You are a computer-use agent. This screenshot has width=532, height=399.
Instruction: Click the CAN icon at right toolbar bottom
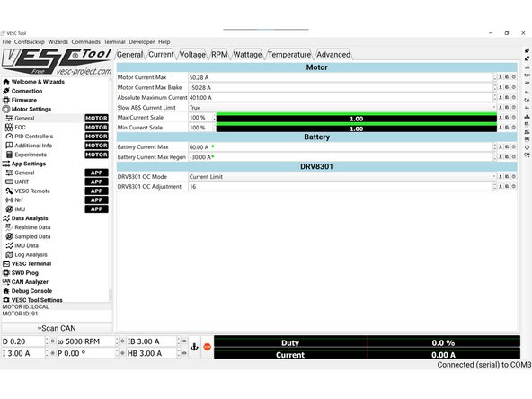pos(527,155)
